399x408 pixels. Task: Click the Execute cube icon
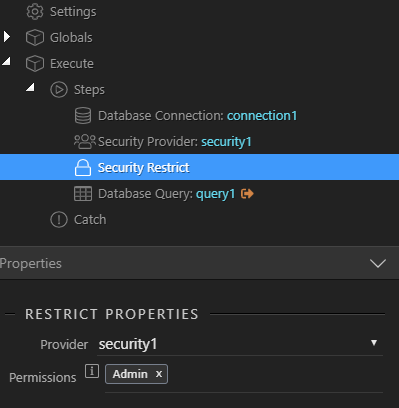pyautogui.click(x=35, y=63)
